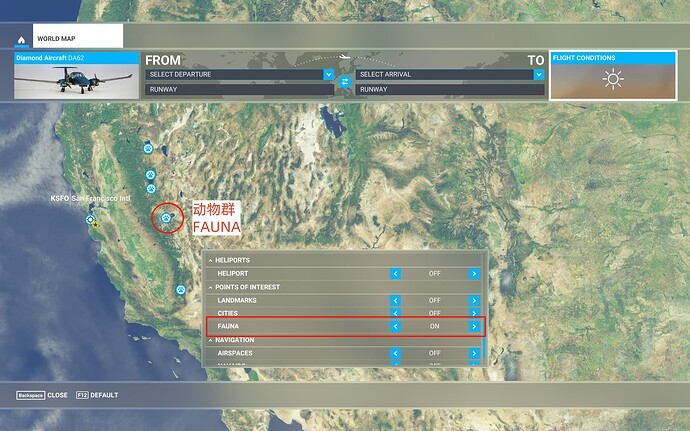
Task: Select the Diamond Aircraft DA62 aircraft tile
Action: tap(77, 76)
